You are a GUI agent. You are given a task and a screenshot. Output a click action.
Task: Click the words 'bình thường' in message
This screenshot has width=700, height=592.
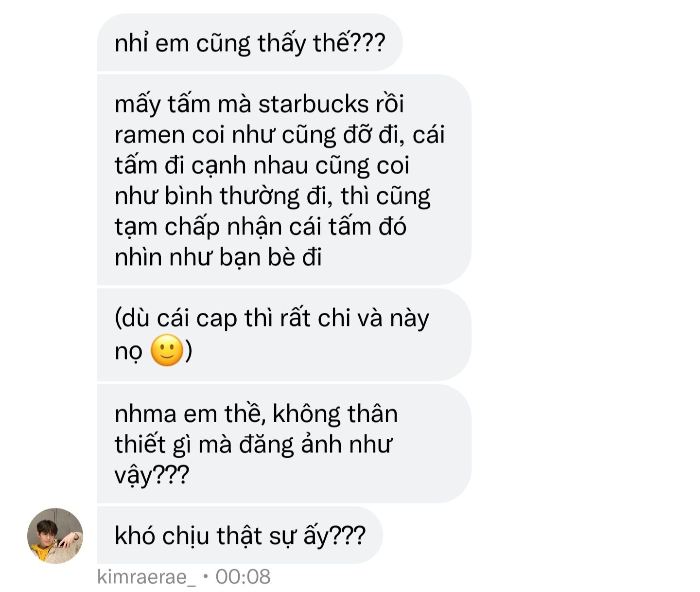coord(232,196)
